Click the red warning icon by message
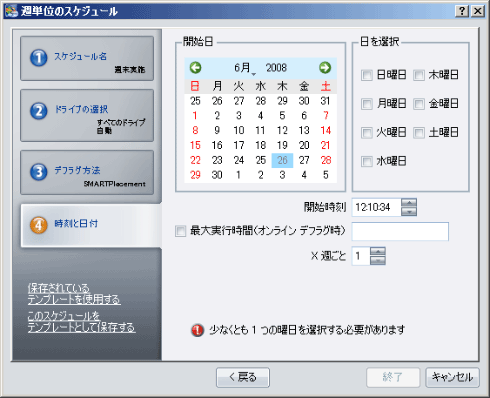 (x=197, y=330)
